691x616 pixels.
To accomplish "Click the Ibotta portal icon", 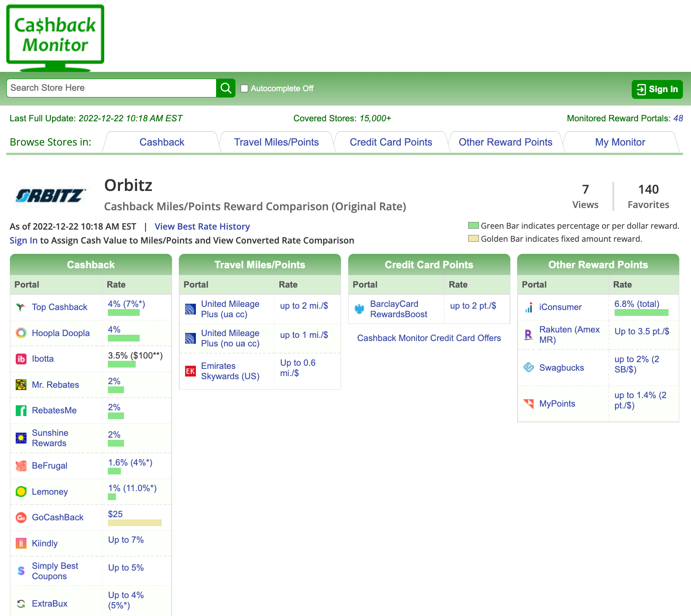I will click(x=21, y=359).
